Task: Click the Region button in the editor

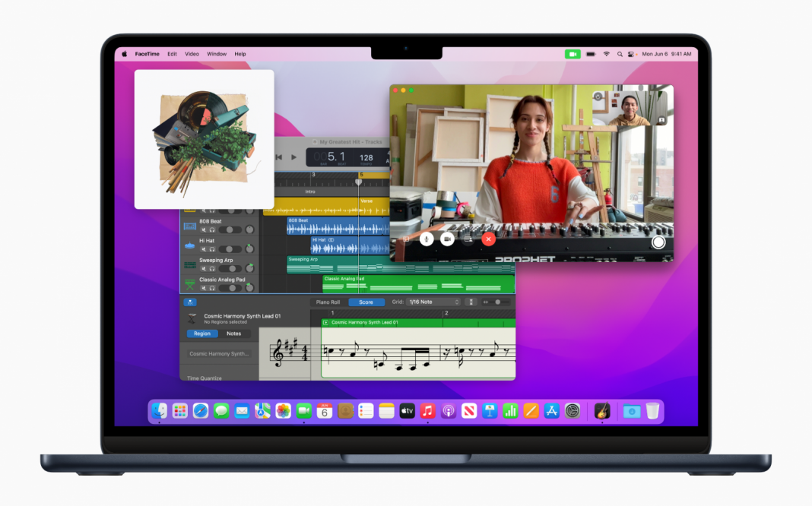Action: (x=201, y=334)
